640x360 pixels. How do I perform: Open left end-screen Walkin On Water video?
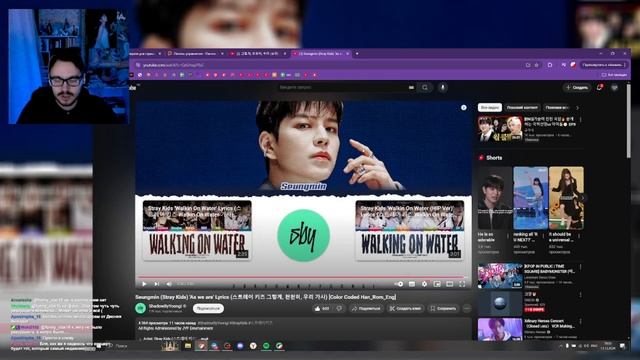[x=197, y=230]
